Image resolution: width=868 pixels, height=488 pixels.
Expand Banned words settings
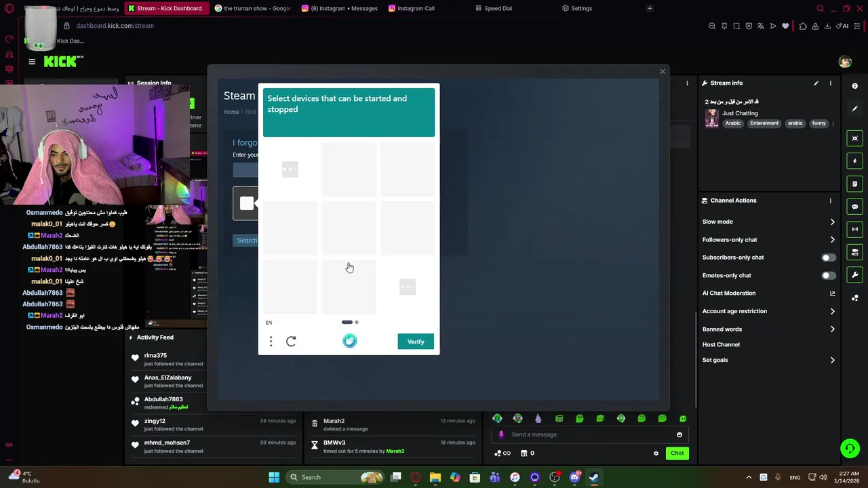(x=768, y=329)
